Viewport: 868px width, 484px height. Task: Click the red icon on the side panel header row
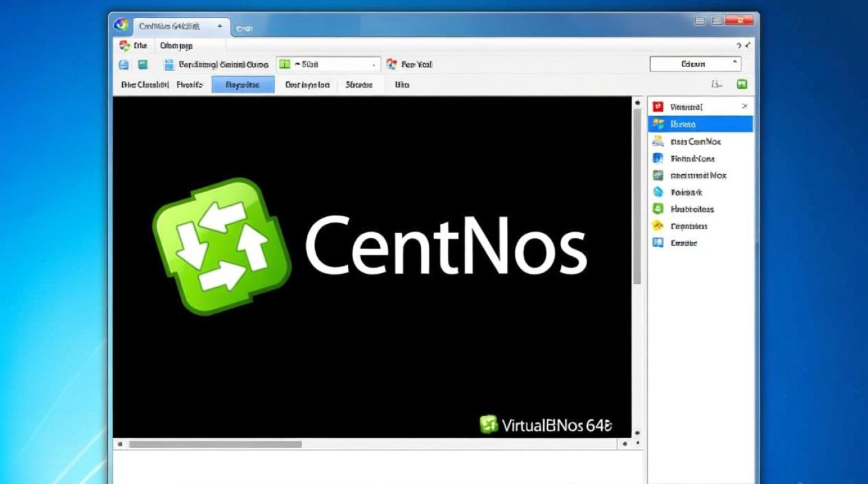point(658,106)
